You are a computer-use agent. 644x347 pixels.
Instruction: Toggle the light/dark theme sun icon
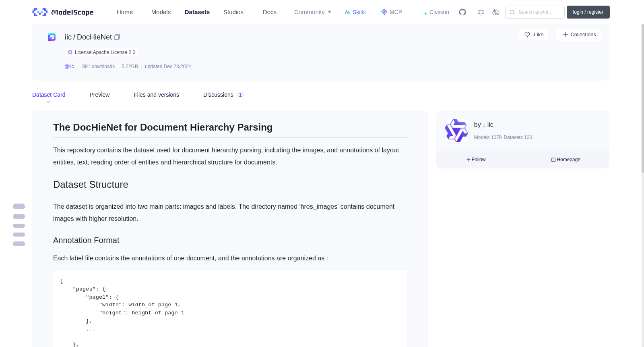(481, 12)
